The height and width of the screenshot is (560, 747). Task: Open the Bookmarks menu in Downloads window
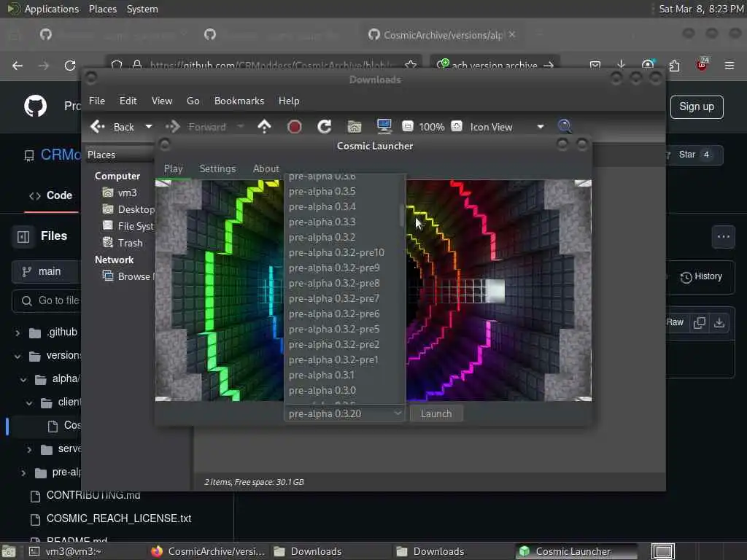(x=239, y=101)
